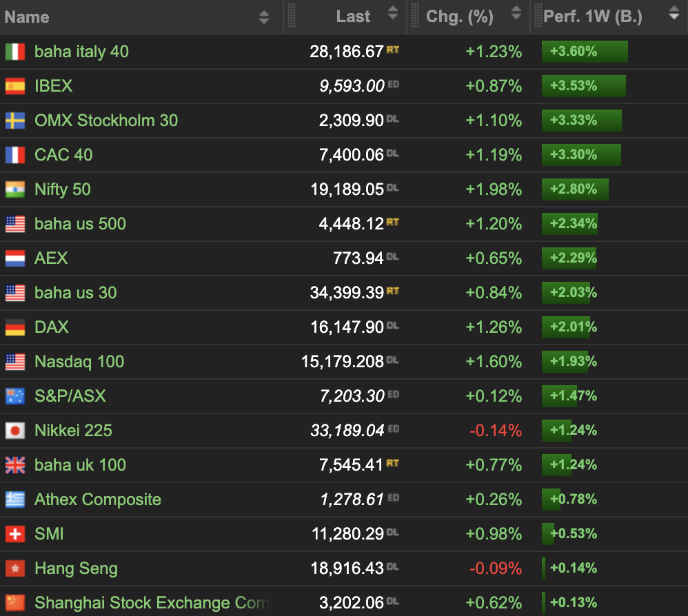Screen dimensions: 688x616
Task: Open the Nasdaq 100 link
Action: point(79,362)
